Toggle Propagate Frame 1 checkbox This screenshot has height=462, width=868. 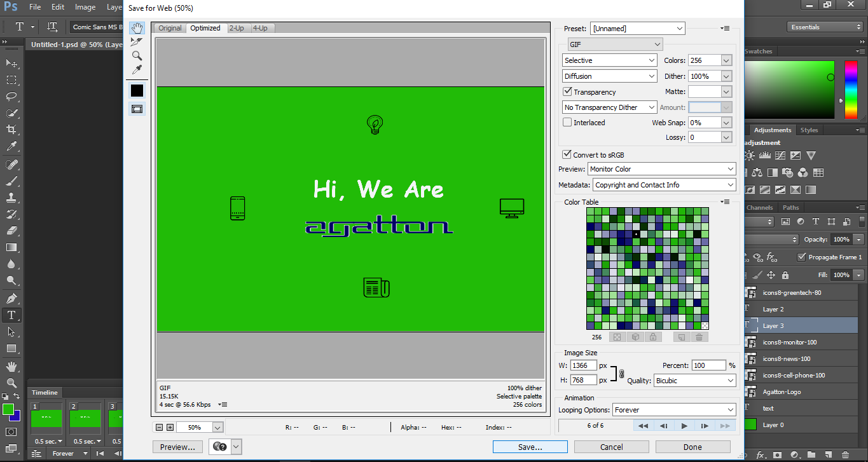[x=801, y=257]
